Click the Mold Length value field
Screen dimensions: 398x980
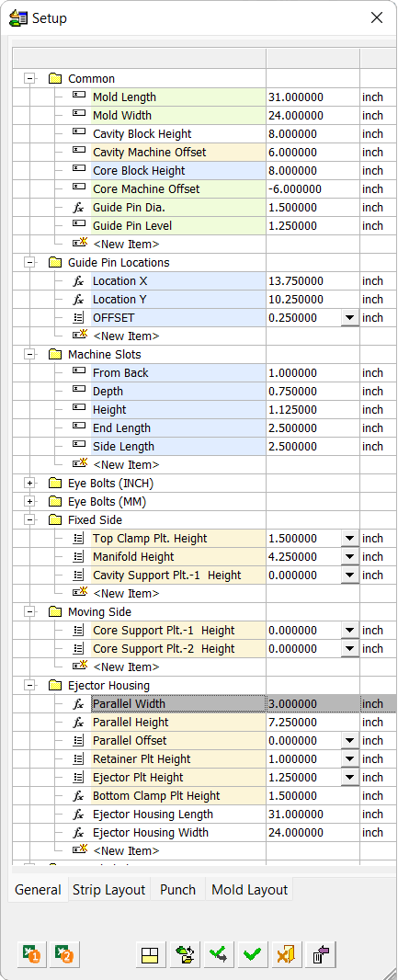313,97
